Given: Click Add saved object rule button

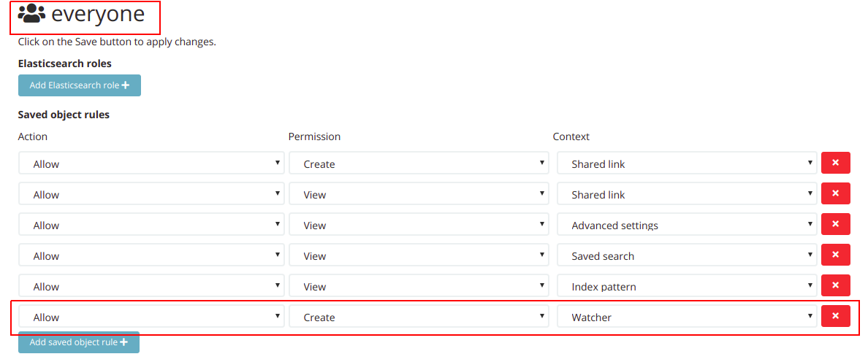Looking at the screenshot, I should pos(78,342).
